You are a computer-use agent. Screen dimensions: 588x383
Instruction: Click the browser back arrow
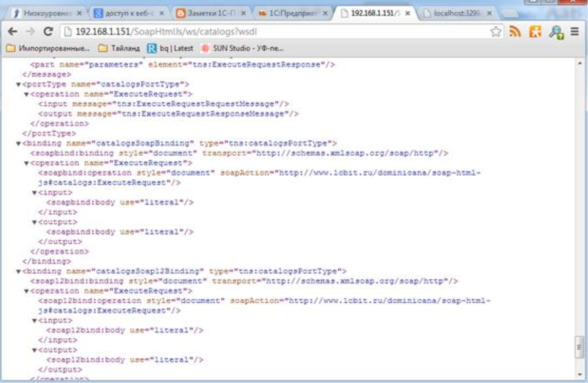(x=13, y=32)
